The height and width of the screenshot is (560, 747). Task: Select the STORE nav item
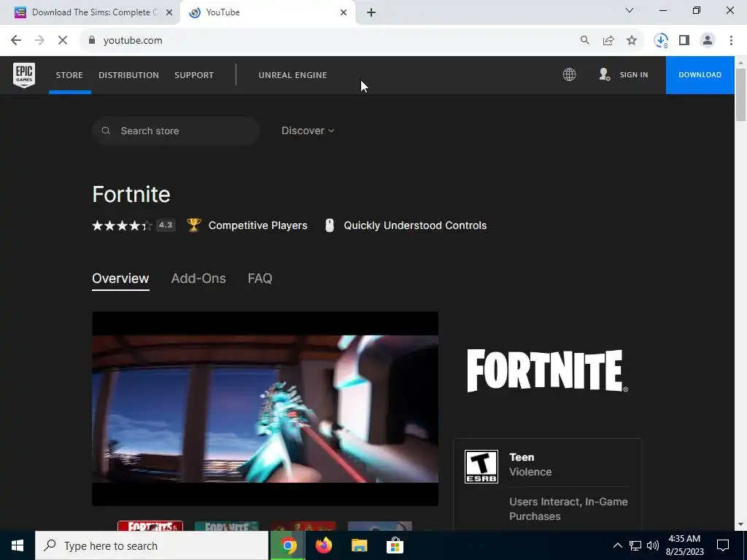pos(69,75)
